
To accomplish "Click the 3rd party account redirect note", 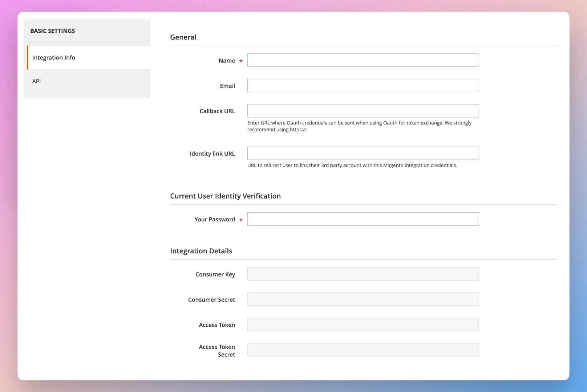I will 352,165.
